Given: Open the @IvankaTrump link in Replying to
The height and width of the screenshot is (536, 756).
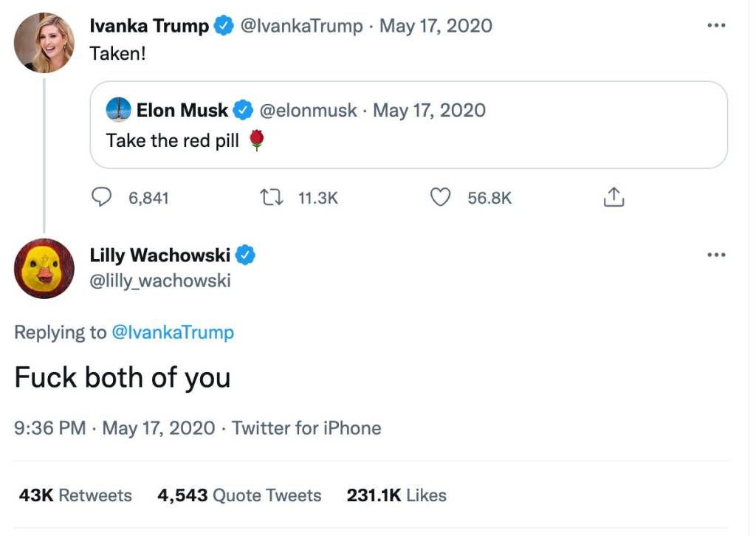Looking at the screenshot, I should (x=173, y=332).
